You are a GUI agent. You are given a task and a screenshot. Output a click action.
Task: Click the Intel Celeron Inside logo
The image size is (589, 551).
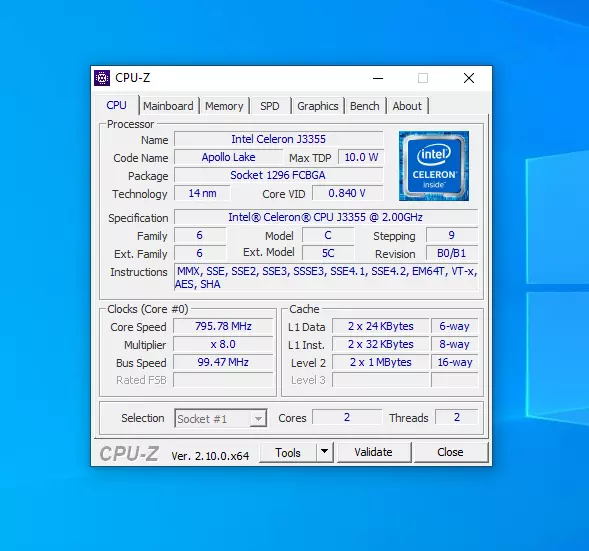433,166
